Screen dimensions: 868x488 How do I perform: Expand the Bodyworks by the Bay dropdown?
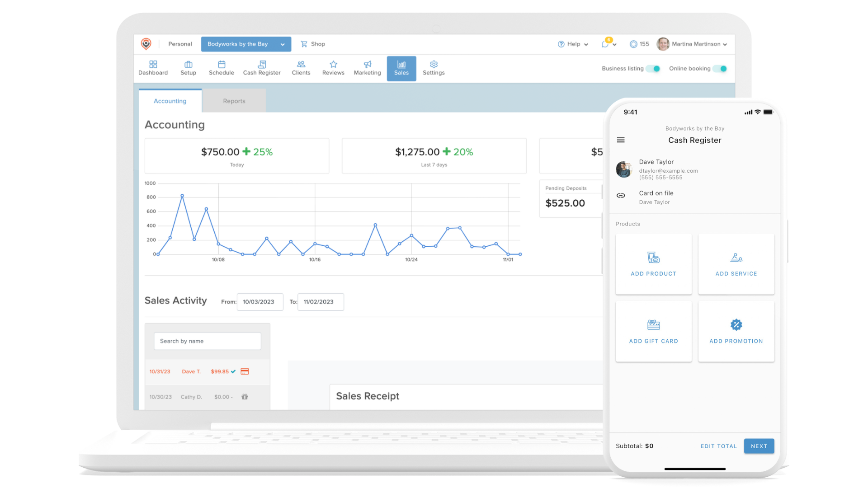246,44
